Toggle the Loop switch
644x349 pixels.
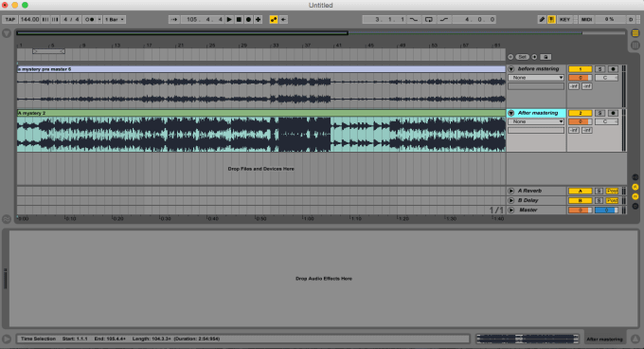click(429, 19)
